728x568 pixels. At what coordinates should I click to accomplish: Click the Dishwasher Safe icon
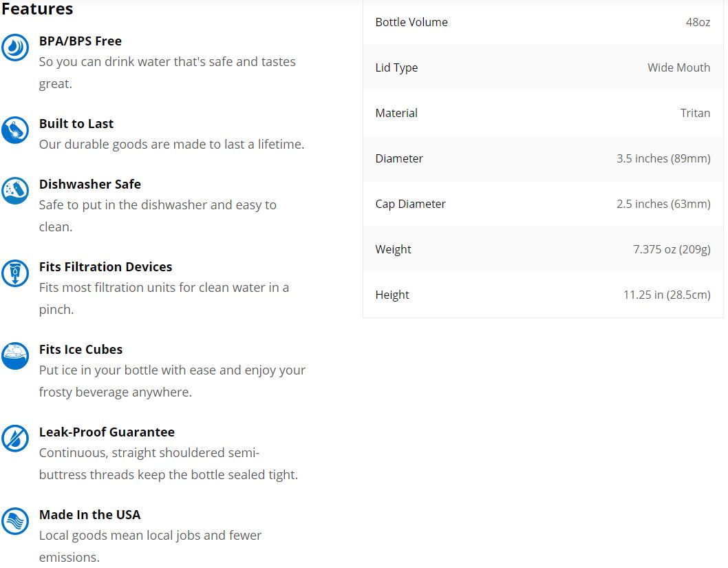click(15, 191)
